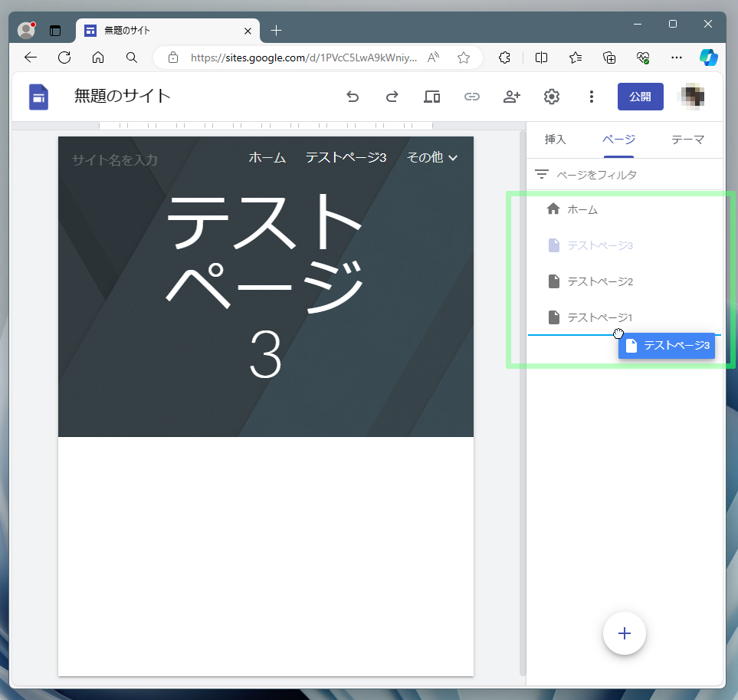Select the 無題のサイト browser tab

click(x=167, y=31)
